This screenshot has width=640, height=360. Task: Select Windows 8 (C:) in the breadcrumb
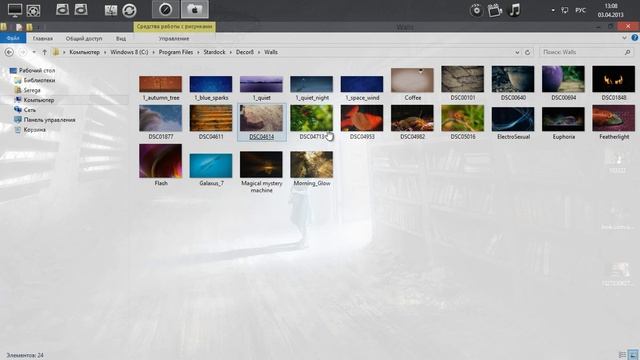click(x=129, y=52)
